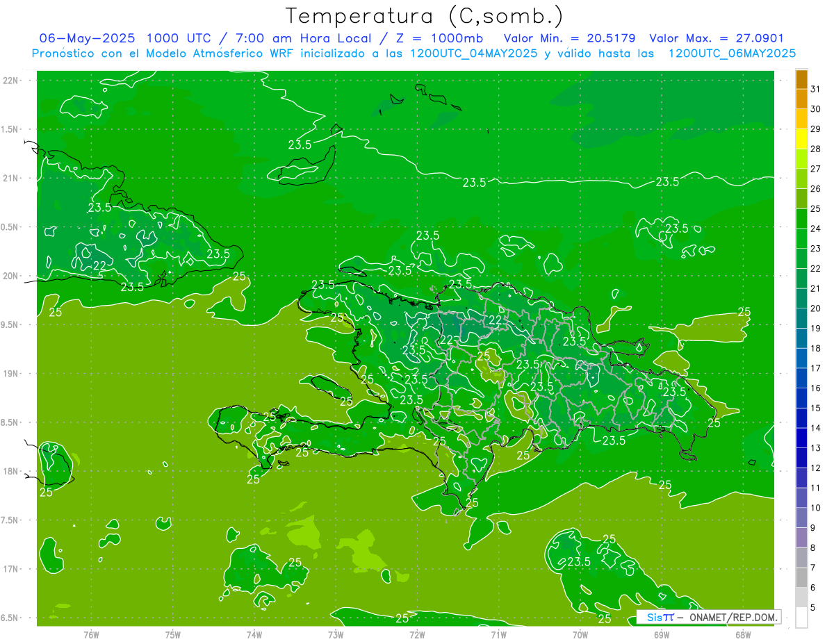Click the "20N" latitude axis label

point(10,276)
